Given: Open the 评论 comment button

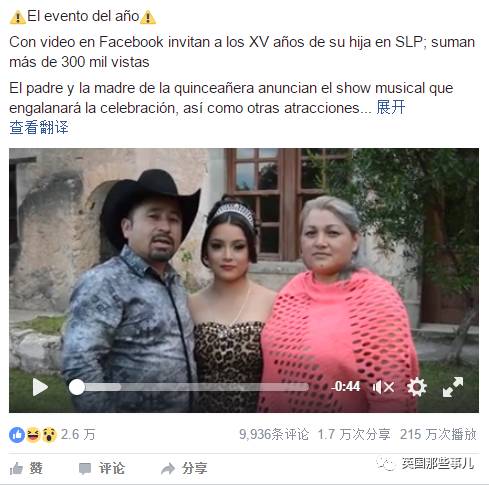Looking at the screenshot, I should [x=102, y=468].
